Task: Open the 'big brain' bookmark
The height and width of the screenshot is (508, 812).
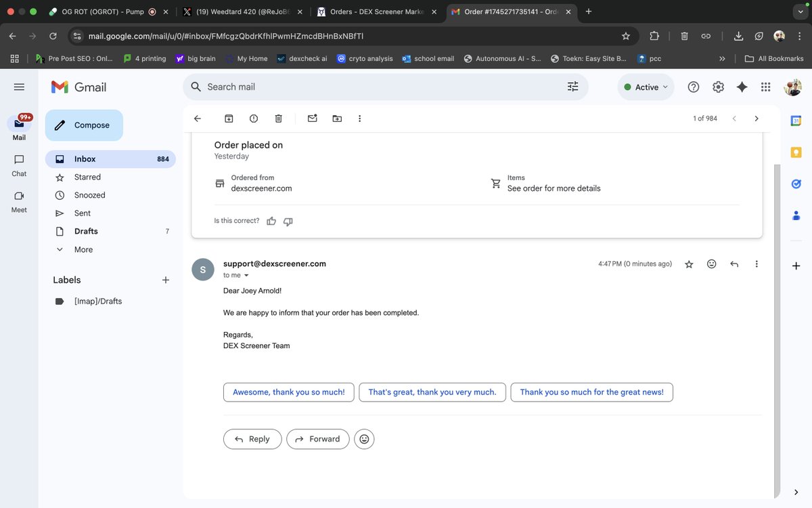Action: [195, 59]
